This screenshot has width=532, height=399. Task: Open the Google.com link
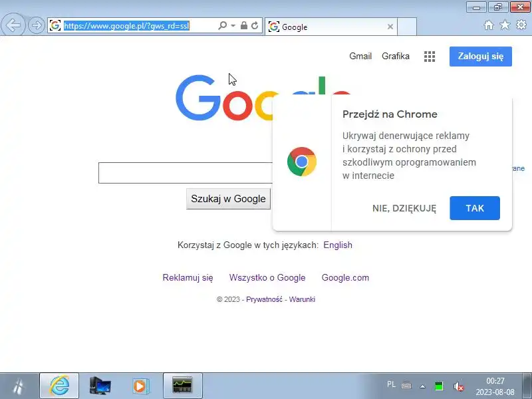[345, 277]
